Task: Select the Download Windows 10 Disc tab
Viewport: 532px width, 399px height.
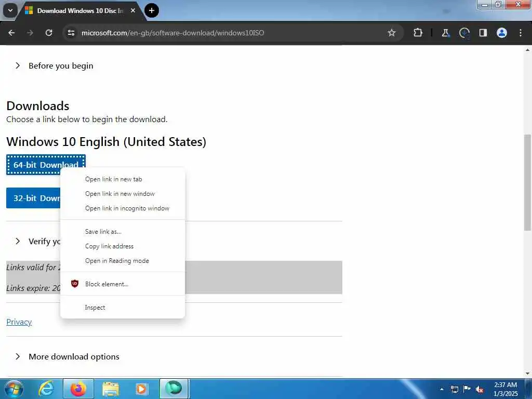Action: tap(80, 10)
